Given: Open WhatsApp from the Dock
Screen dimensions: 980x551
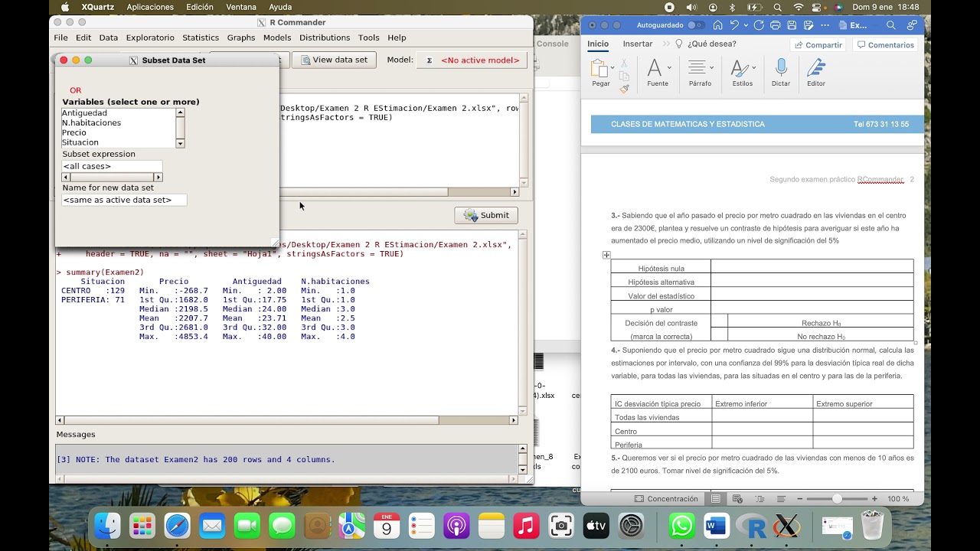Looking at the screenshot, I should (681, 527).
